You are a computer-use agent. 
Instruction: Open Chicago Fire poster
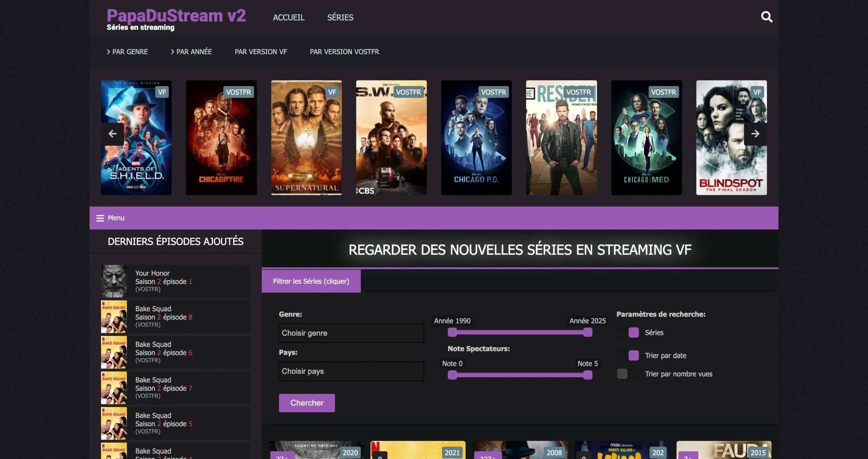point(221,138)
